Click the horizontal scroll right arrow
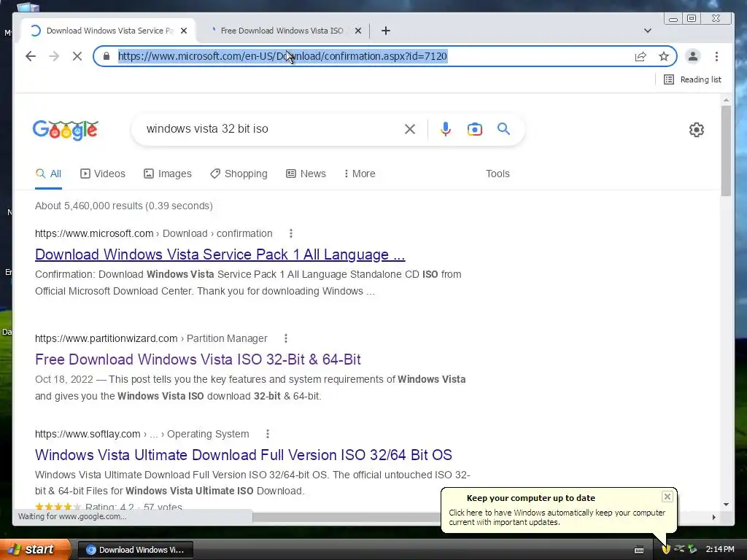The image size is (747, 560). coord(713,517)
